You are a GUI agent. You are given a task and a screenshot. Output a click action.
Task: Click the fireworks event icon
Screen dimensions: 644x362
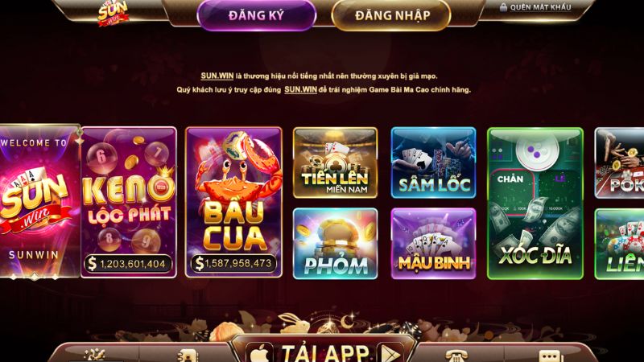pyautogui.click(x=94, y=356)
